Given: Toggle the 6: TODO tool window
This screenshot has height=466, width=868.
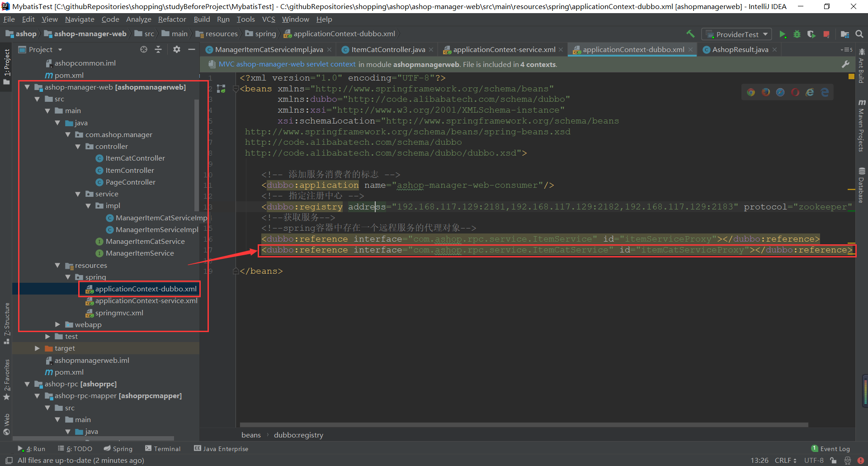Looking at the screenshot, I should [x=75, y=449].
